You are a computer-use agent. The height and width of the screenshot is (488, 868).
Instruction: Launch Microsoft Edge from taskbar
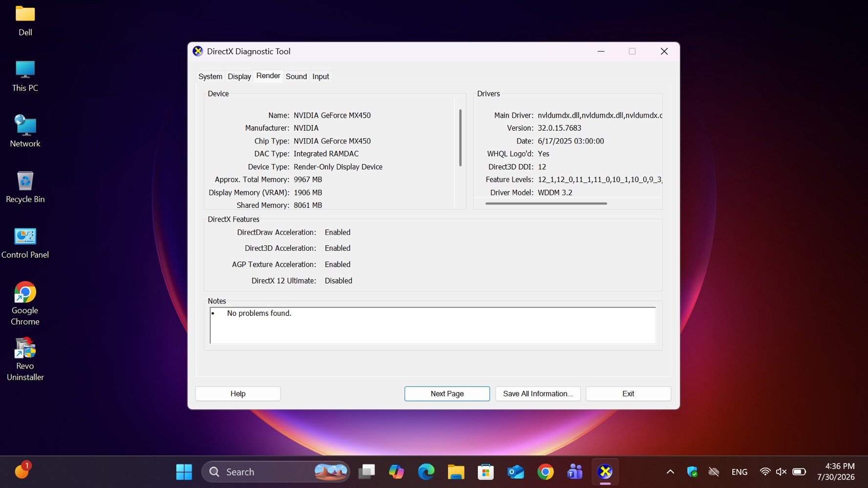pos(426,472)
